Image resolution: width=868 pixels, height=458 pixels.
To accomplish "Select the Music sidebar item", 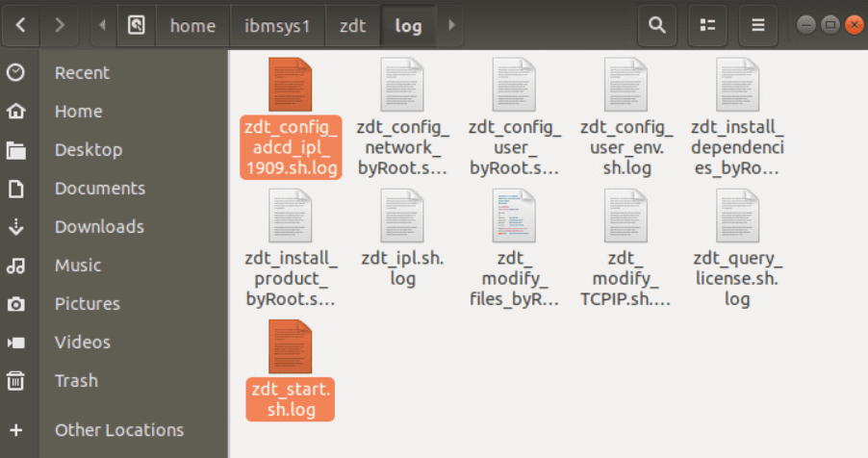I will tap(78, 266).
